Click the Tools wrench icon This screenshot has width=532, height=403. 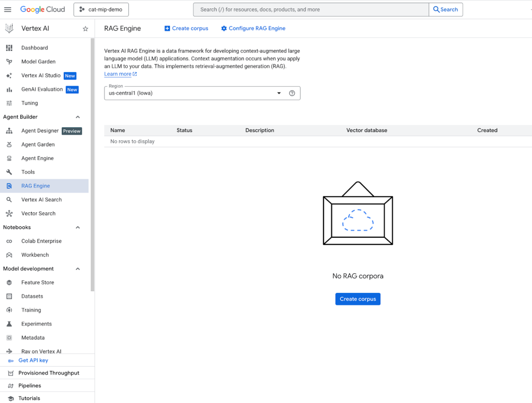9,172
